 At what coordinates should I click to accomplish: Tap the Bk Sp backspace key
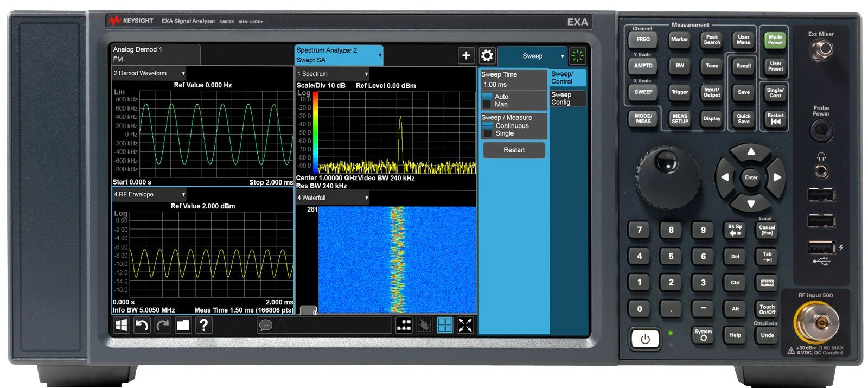(735, 230)
